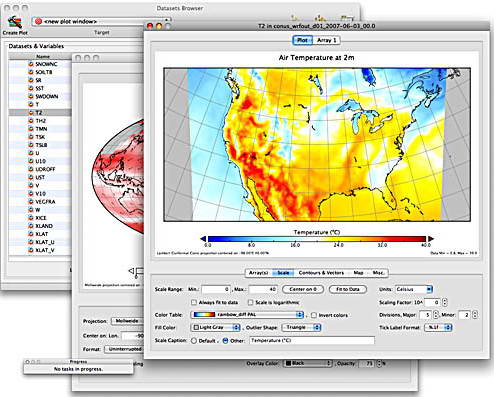The image size is (494, 397).
Task: Toggle Scale is logarithmic checkbox
Action: coord(250,302)
